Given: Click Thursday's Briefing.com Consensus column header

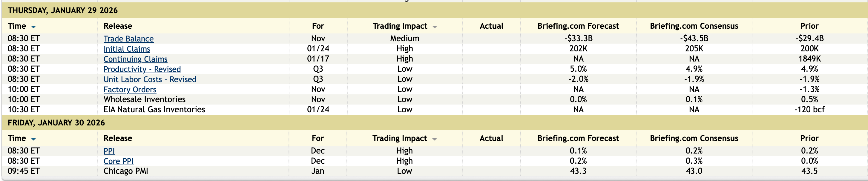Looking at the screenshot, I should click(694, 26).
